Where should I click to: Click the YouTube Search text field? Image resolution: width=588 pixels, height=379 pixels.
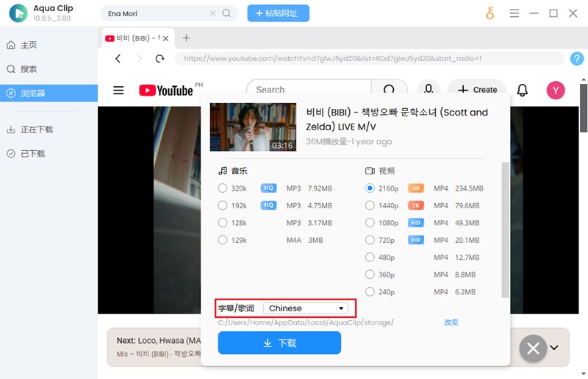tap(309, 89)
